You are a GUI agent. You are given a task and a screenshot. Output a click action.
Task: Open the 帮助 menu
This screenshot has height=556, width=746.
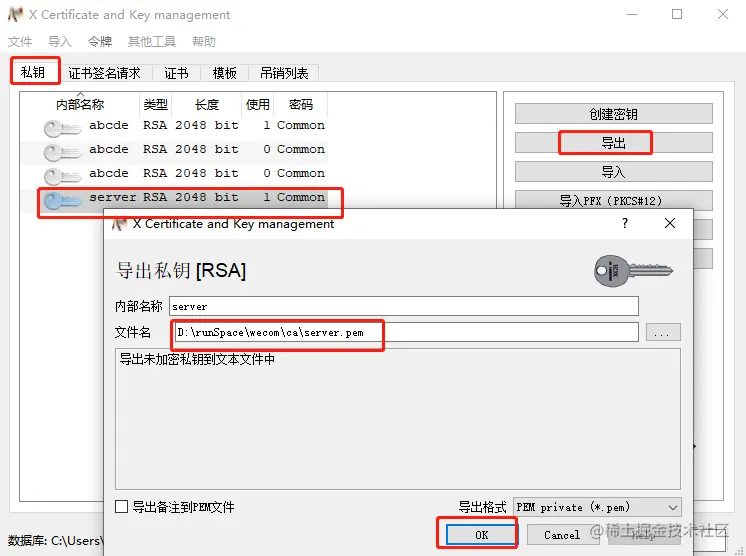point(204,42)
